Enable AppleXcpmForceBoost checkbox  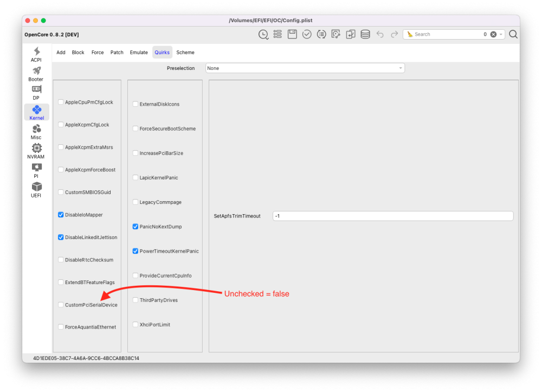(61, 169)
